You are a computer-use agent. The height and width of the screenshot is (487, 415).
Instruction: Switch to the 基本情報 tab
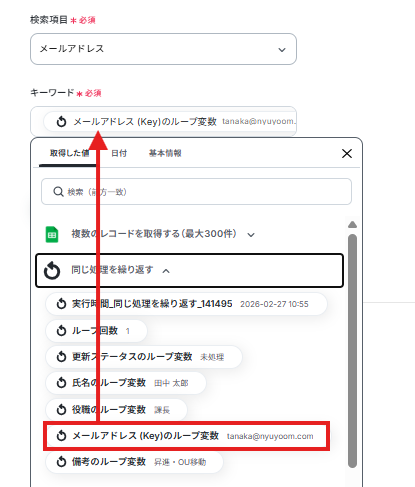pyautogui.click(x=165, y=153)
